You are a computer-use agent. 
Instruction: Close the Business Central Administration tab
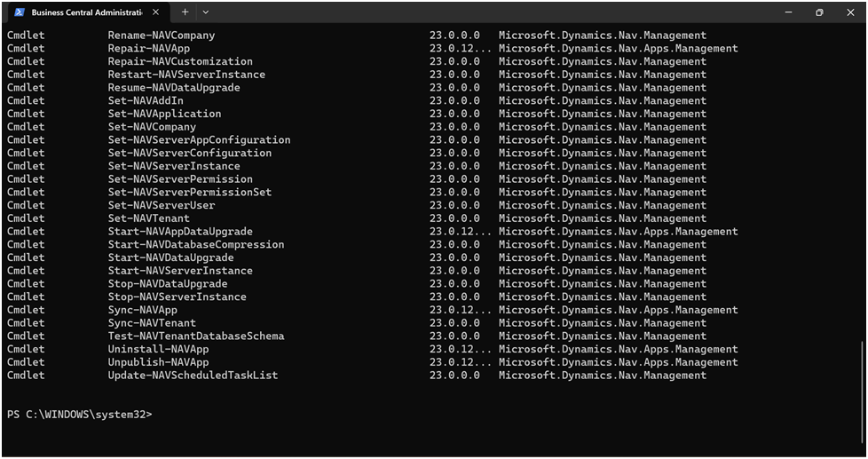157,12
